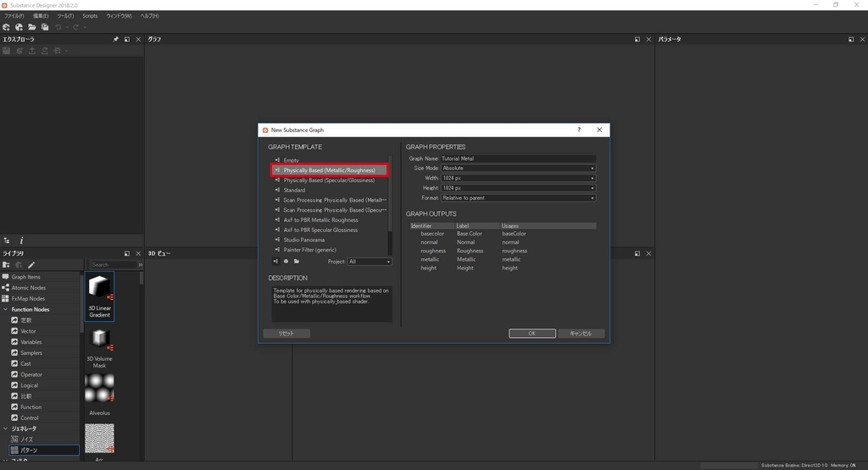Open the ウィンドウ(W) menu
The width and height of the screenshot is (868, 470).
point(119,16)
